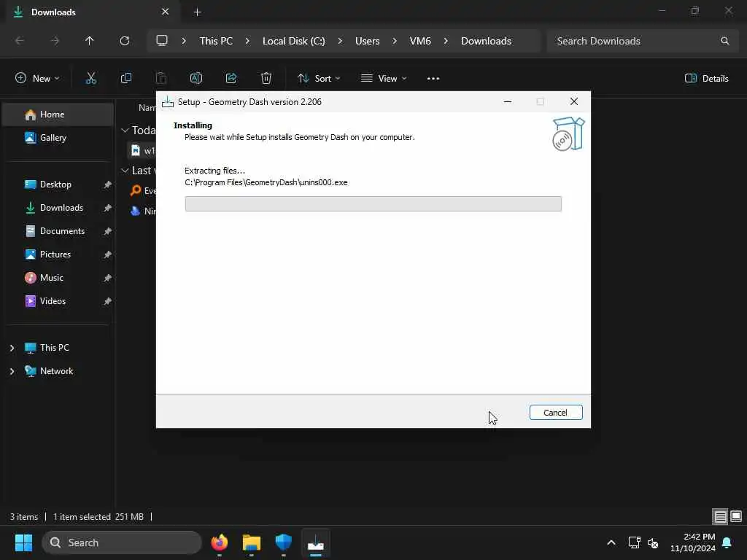
Task: Unpin Desktop using its pin icon
Action: point(107,184)
